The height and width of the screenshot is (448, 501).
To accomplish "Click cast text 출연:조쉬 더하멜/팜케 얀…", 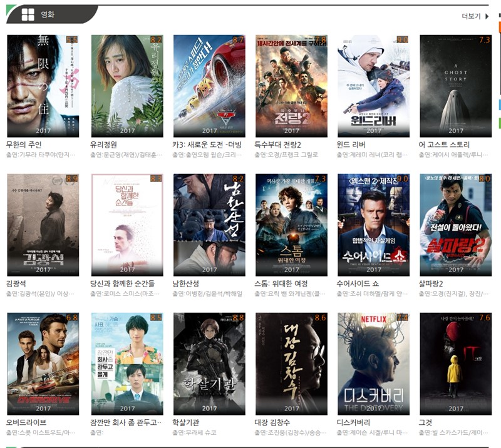I will (372, 294).
